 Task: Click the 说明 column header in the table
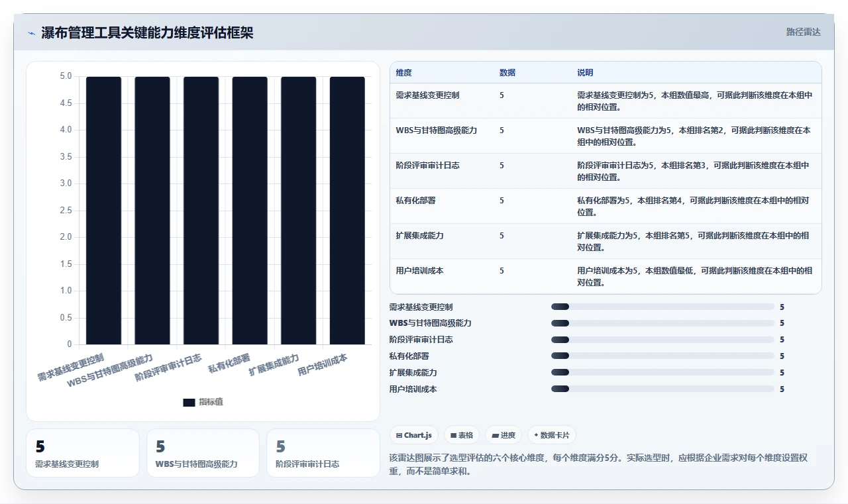(585, 72)
